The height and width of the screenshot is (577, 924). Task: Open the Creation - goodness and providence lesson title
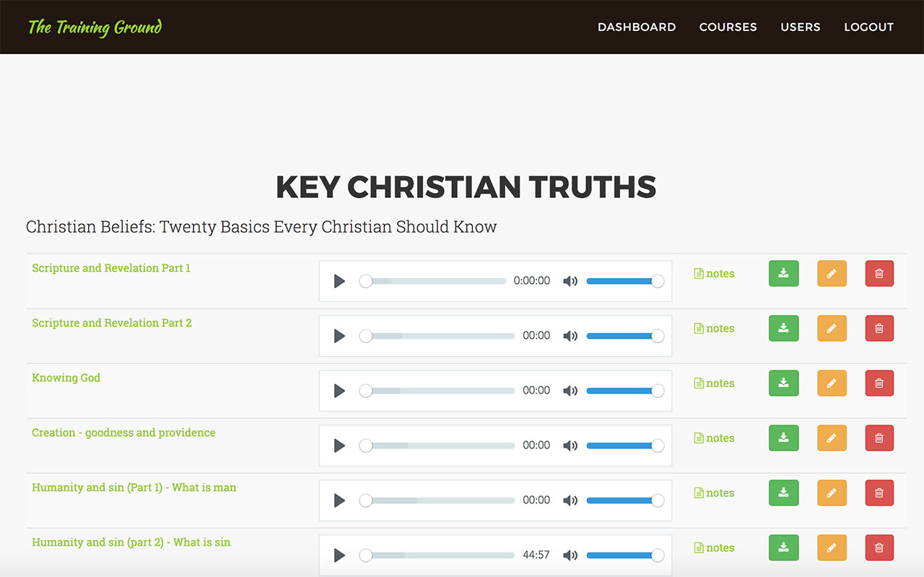point(123,433)
